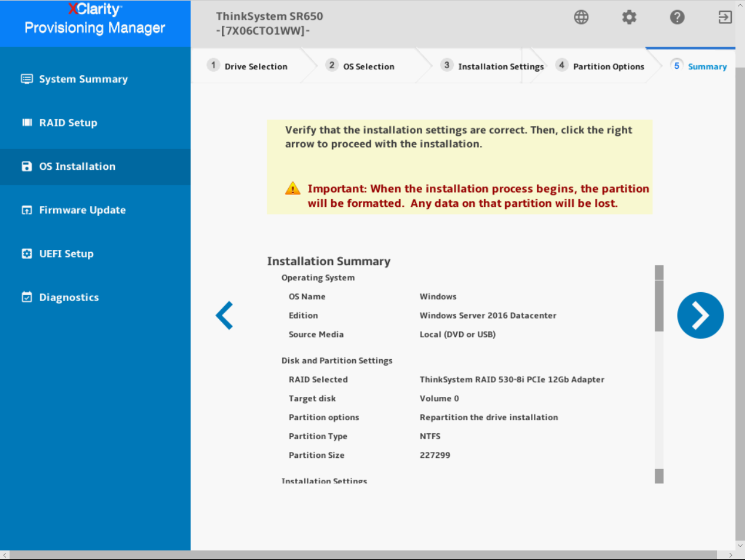This screenshot has width=745, height=560.
Task: Click the System Summary sidebar icon
Action: pos(27,79)
